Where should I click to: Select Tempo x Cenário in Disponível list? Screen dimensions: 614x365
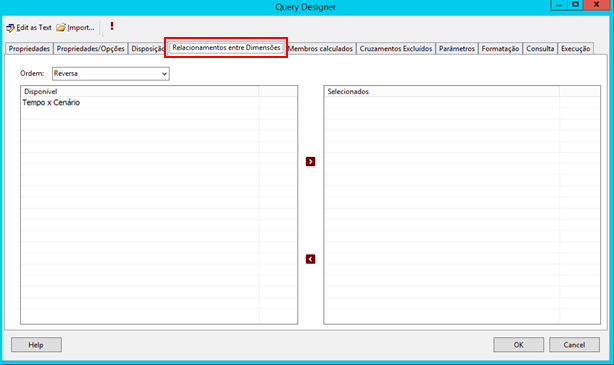(51, 103)
